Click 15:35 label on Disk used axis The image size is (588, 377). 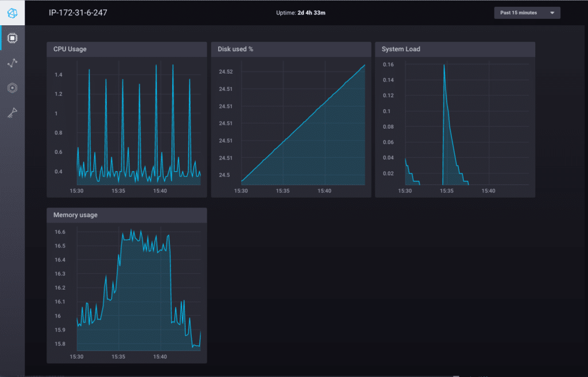tap(283, 191)
